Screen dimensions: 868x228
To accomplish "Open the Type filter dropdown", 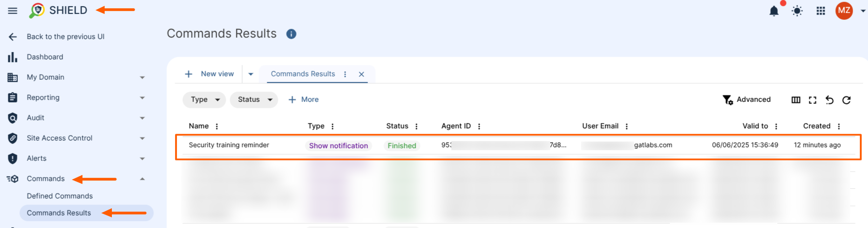I will click(204, 100).
